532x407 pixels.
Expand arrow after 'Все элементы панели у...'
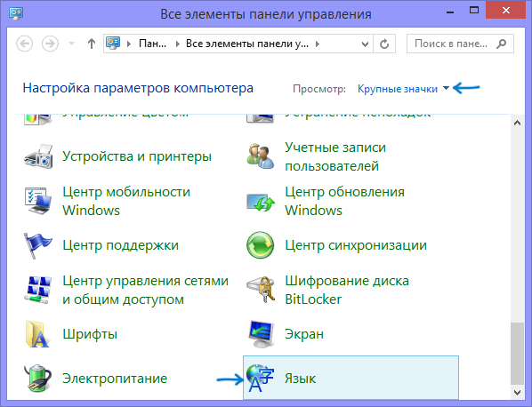[318, 44]
